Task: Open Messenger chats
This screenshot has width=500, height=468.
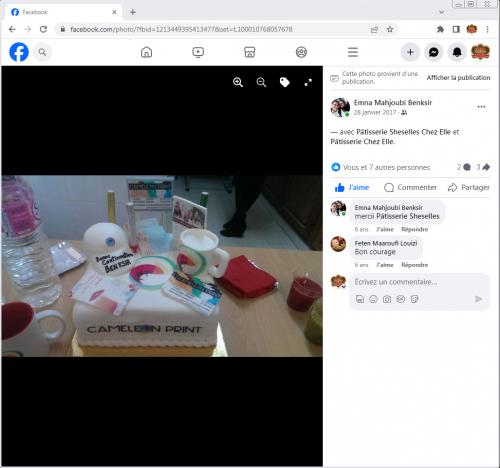Action: click(434, 52)
